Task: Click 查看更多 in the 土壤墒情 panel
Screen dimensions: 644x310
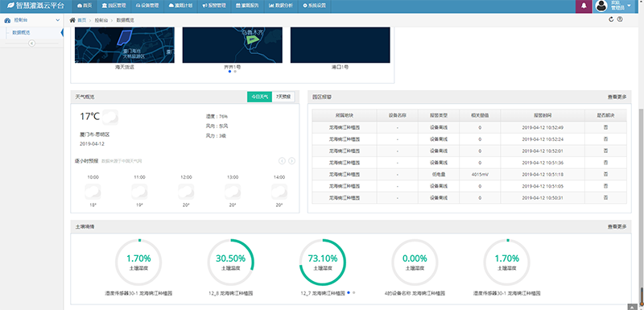Action: (617, 226)
